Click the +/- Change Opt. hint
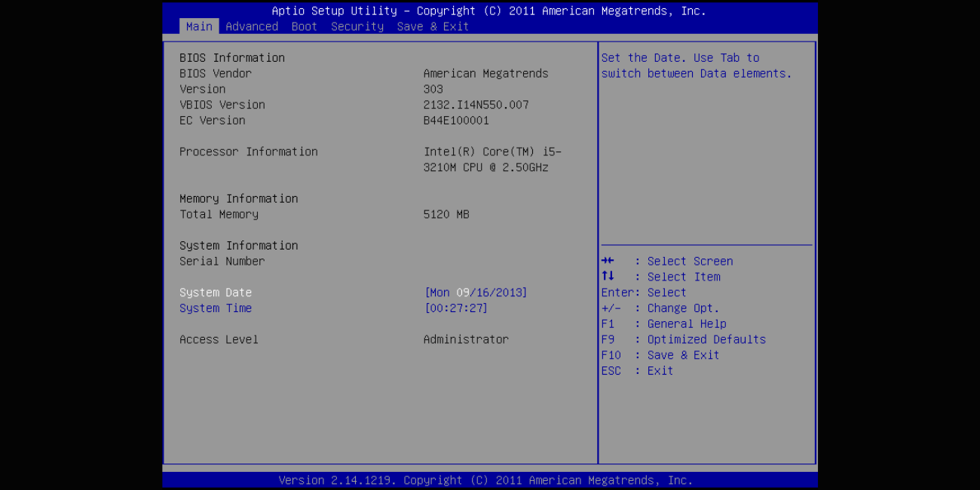This screenshot has height=490, width=980. 660,308
